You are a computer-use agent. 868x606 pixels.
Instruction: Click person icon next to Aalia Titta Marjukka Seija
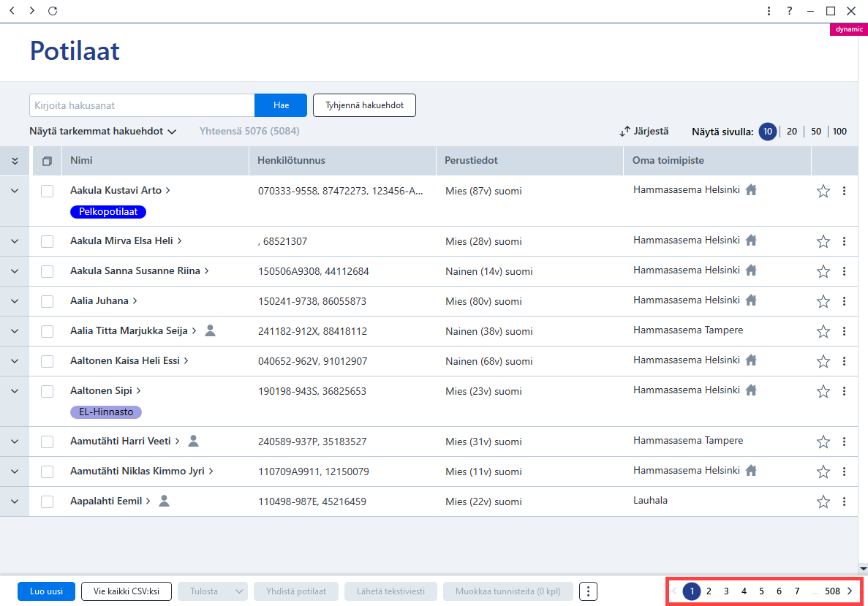click(211, 330)
